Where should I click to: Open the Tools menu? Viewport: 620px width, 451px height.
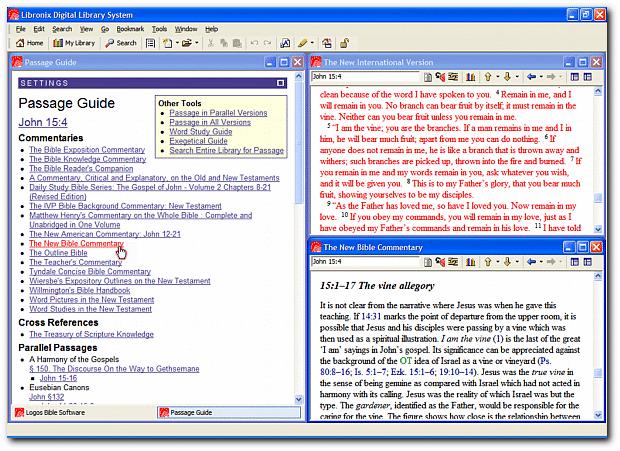coord(159,29)
